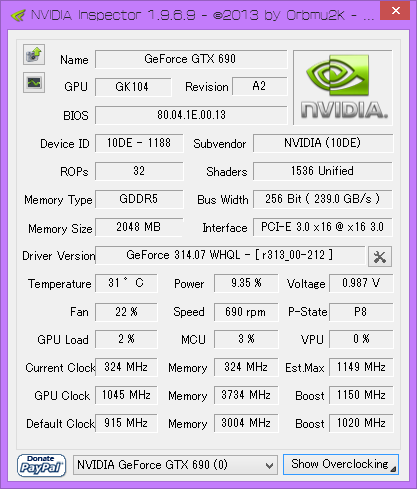
Task: Click the Donate PayPal button
Action: click(x=41, y=465)
